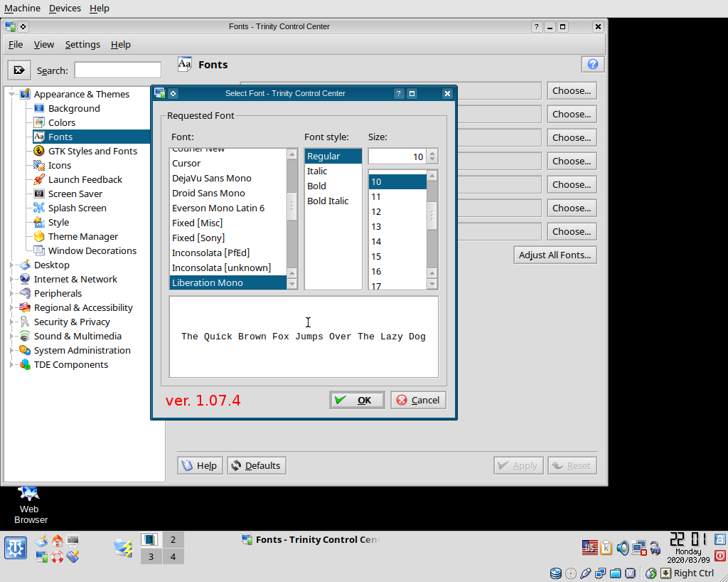Increase font size with the spinbox up arrow
This screenshot has width=728, height=582.
click(432, 153)
